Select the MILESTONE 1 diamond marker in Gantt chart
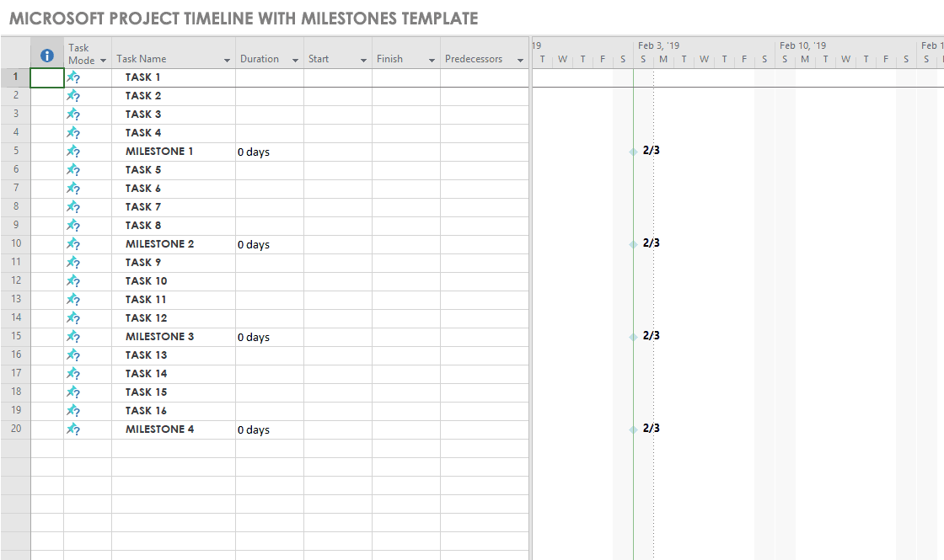944x560 pixels. pos(633,152)
